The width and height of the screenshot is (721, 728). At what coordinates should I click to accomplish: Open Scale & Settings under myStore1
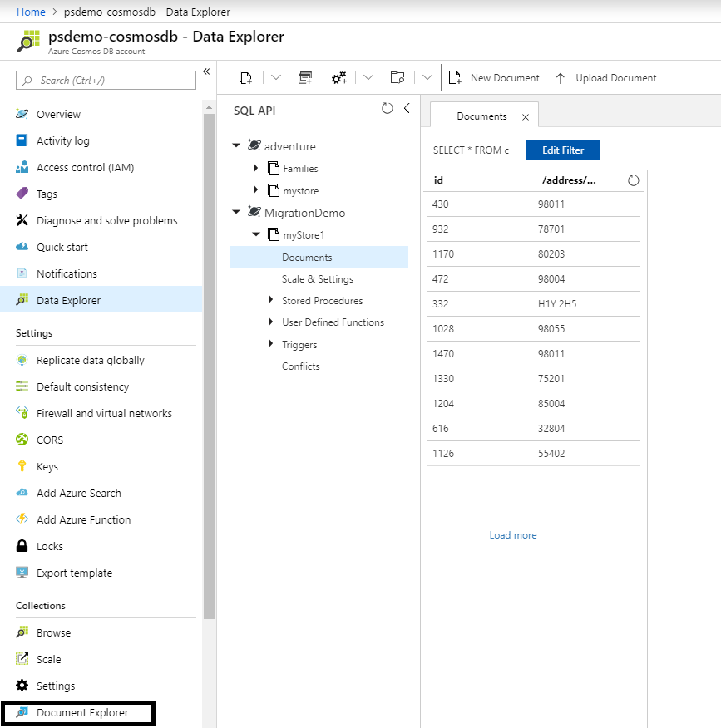[x=318, y=279]
